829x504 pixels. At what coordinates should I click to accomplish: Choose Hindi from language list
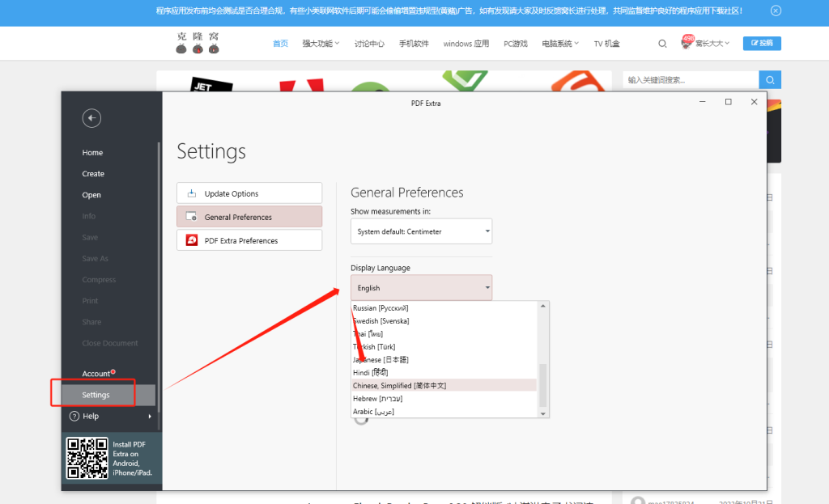tap(444, 372)
